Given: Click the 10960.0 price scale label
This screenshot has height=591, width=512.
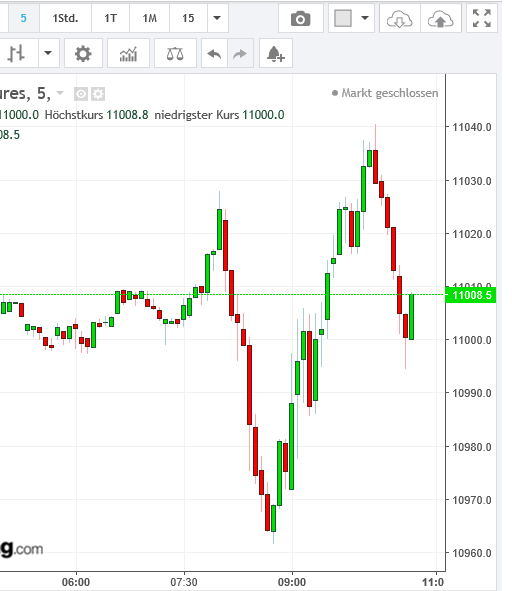Looking at the screenshot, I should [472, 553].
